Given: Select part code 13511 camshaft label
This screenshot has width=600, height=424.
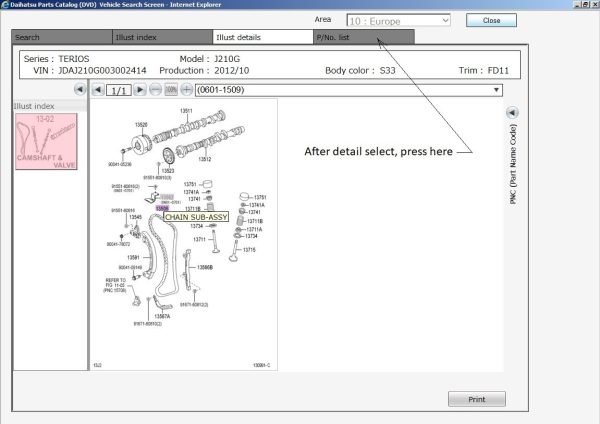Looking at the screenshot, I should (186, 111).
